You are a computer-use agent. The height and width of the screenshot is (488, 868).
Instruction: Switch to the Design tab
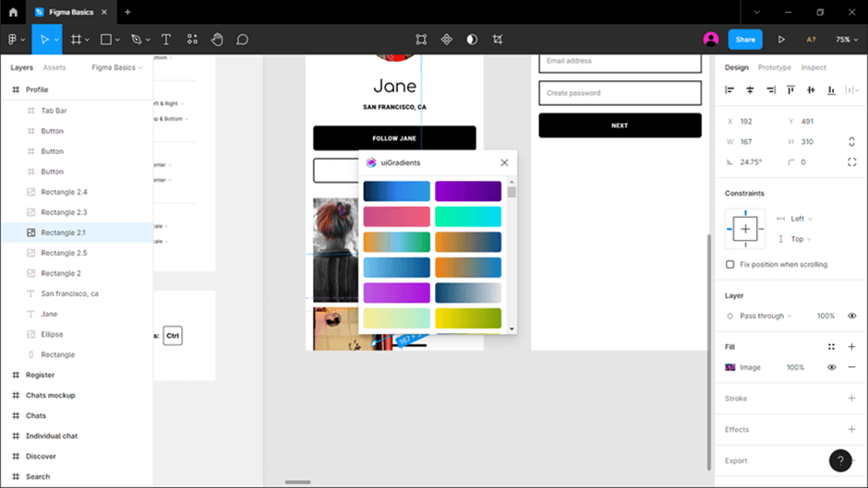[736, 67]
